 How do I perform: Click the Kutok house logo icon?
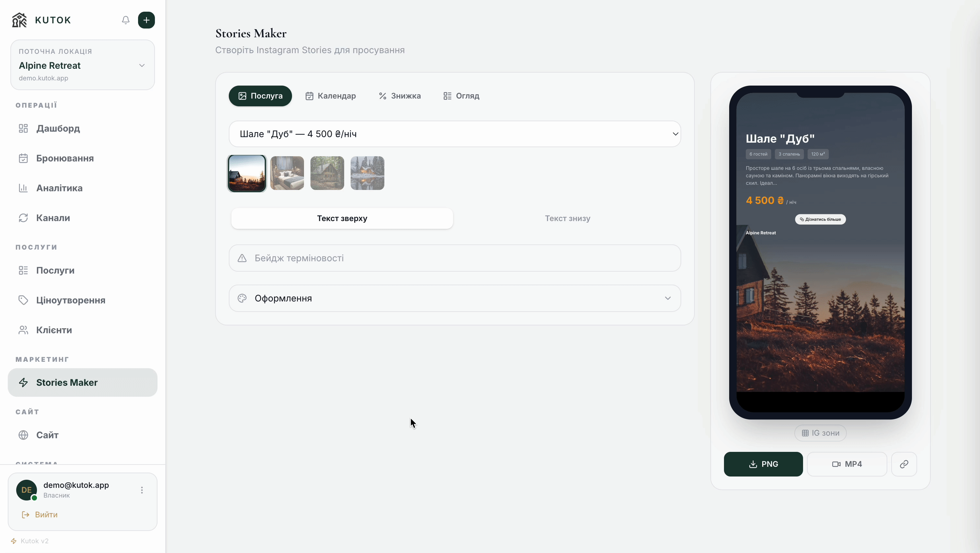click(19, 20)
